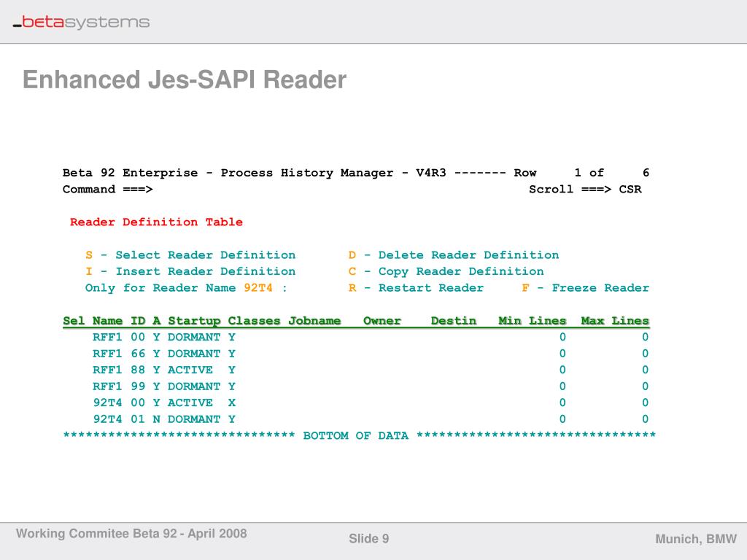
Task: Click the 'Row 1 of 6' indicator
Action: [x=581, y=172]
